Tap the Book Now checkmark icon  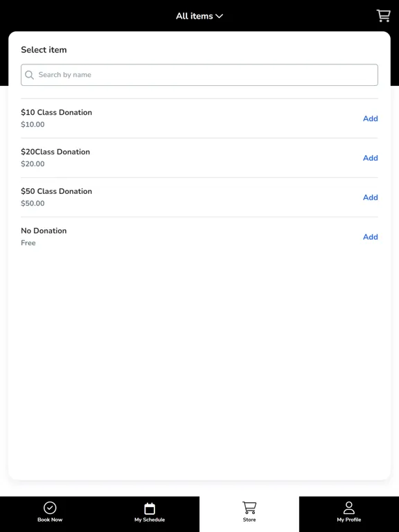(x=50, y=508)
